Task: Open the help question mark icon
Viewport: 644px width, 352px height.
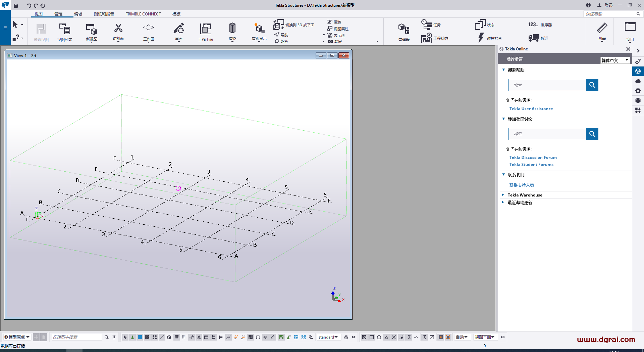Action: click(588, 5)
